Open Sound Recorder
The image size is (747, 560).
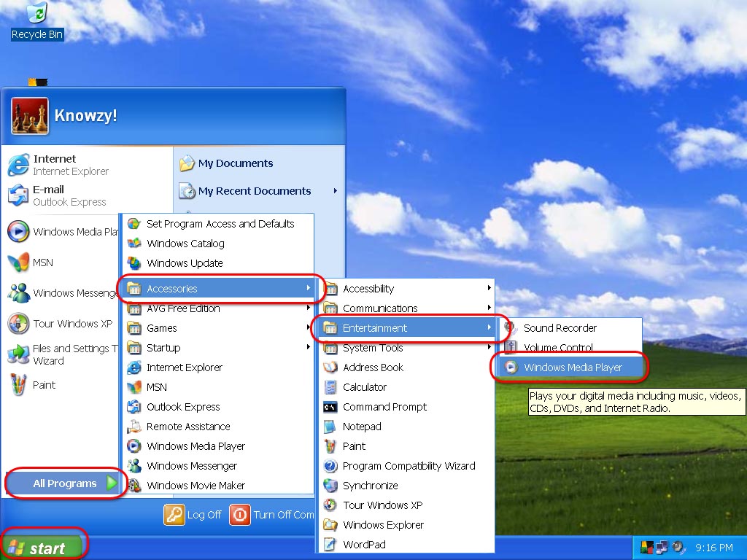tap(570, 328)
